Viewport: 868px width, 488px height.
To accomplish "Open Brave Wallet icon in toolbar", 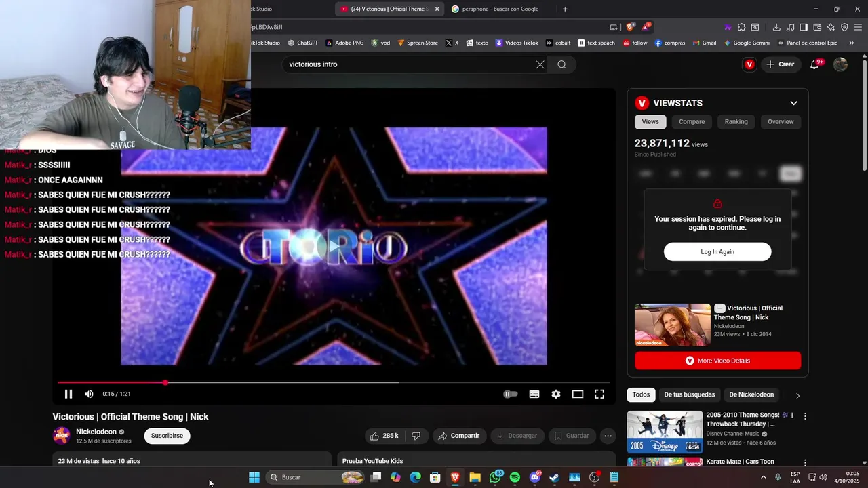I will click(x=817, y=27).
